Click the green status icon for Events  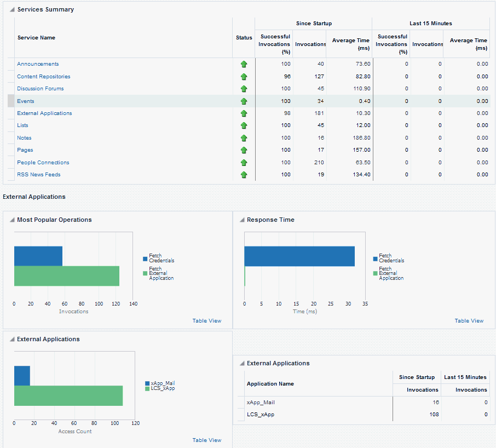[x=244, y=101]
